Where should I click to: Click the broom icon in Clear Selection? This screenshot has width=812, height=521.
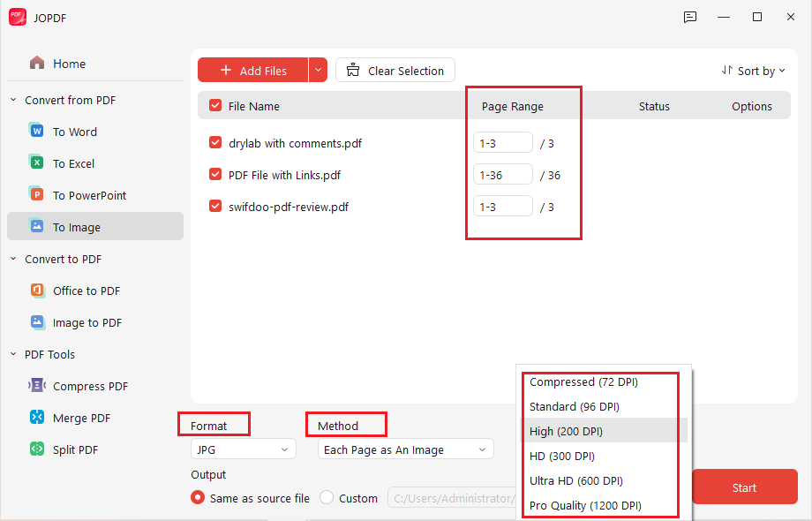pyautogui.click(x=353, y=70)
